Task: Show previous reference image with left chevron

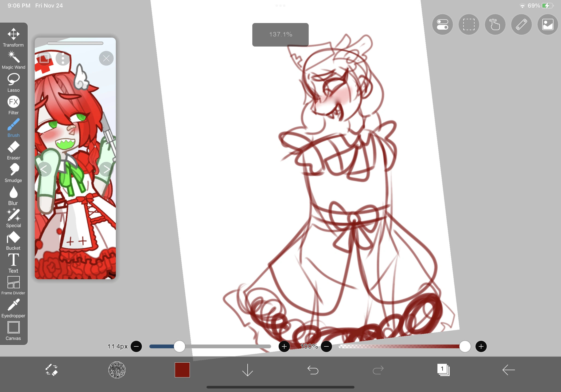Action: click(x=44, y=169)
